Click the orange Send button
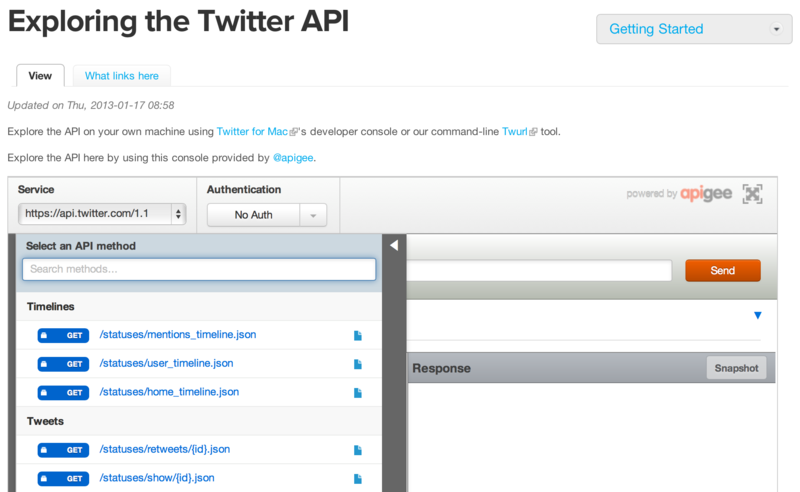 723,270
